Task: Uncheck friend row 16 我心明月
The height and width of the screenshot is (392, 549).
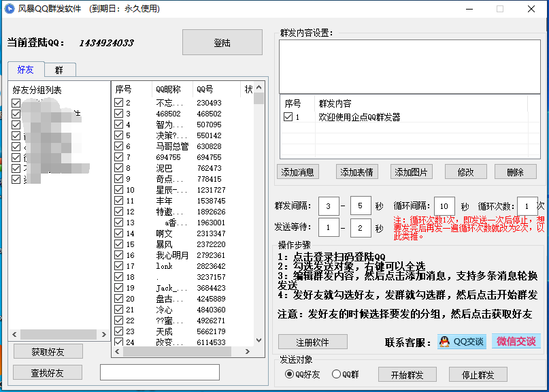Action: (118, 255)
